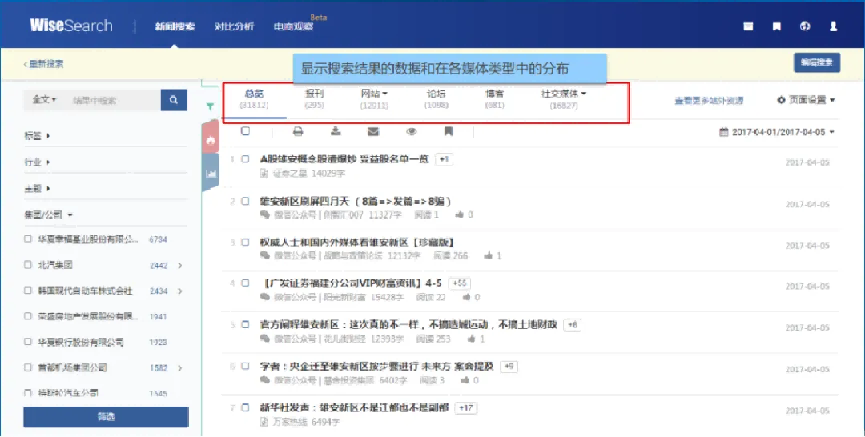Tick the select-all checkbox above results
This screenshot has height=437, width=865.
click(246, 131)
